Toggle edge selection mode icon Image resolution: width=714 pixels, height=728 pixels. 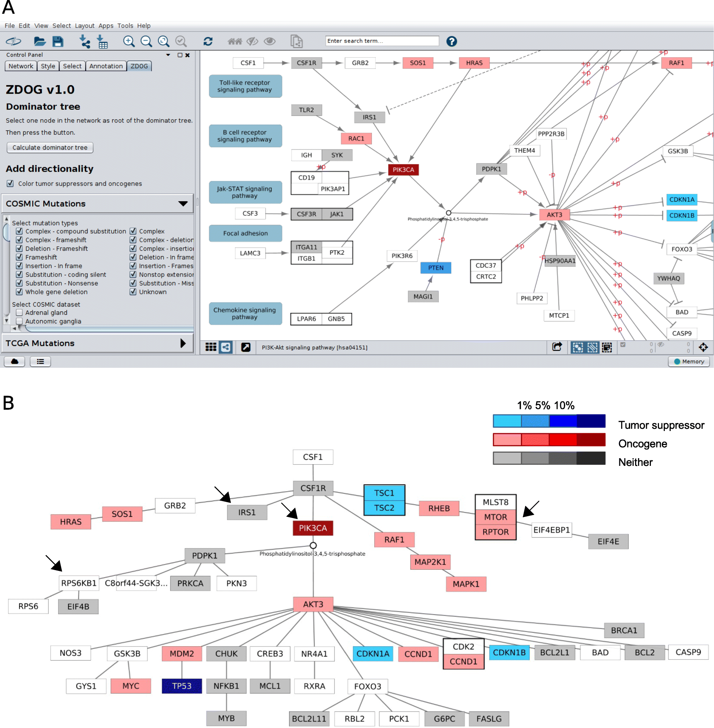593,348
